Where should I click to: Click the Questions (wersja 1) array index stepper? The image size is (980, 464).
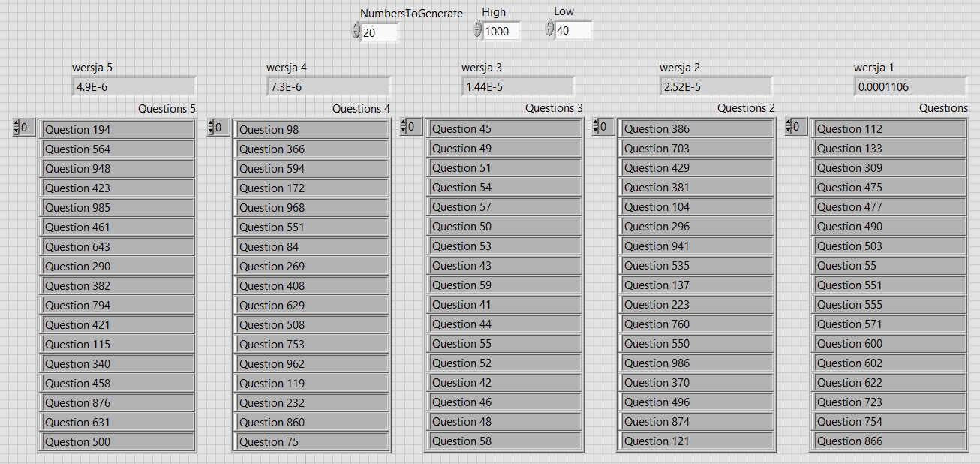pos(789,127)
